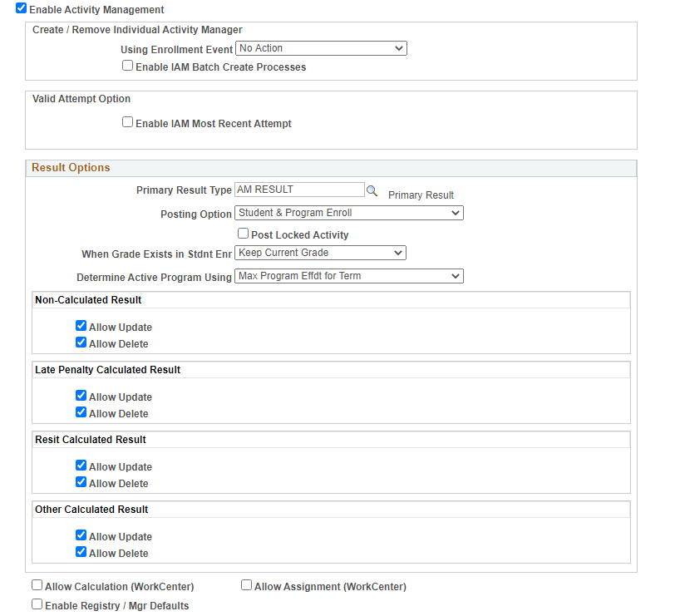
Task: Click Create / Remove Individual Activity Manager heading
Action: 137,30
